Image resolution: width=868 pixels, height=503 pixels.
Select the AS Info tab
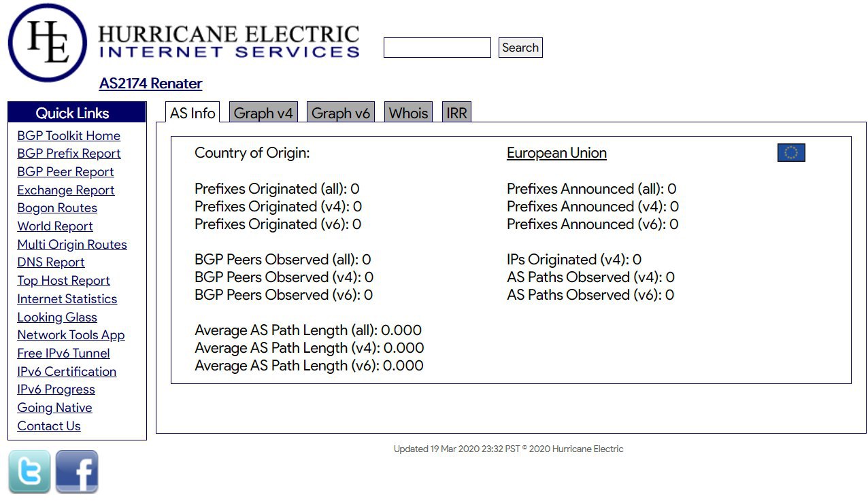[x=193, y=113]
